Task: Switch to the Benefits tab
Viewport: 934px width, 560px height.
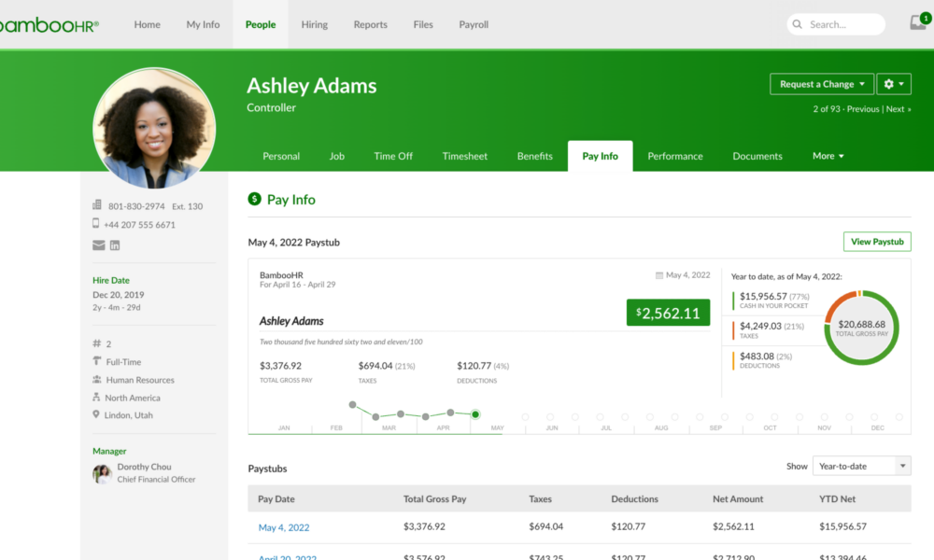Action: 535,156
